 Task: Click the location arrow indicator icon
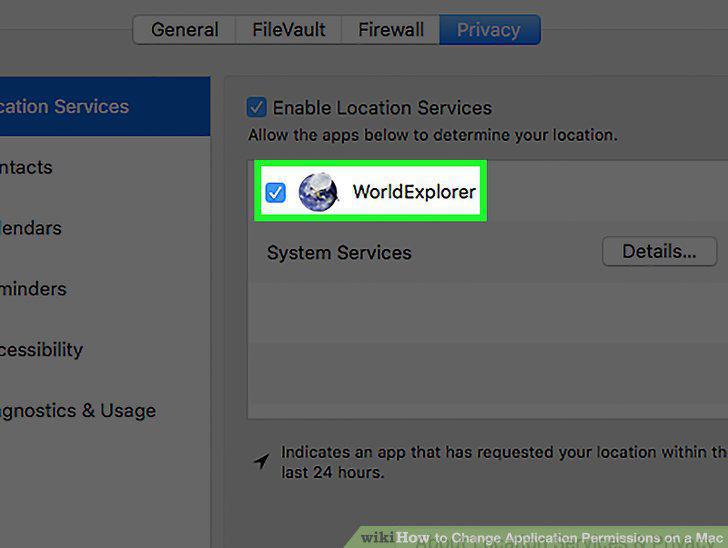261,461
